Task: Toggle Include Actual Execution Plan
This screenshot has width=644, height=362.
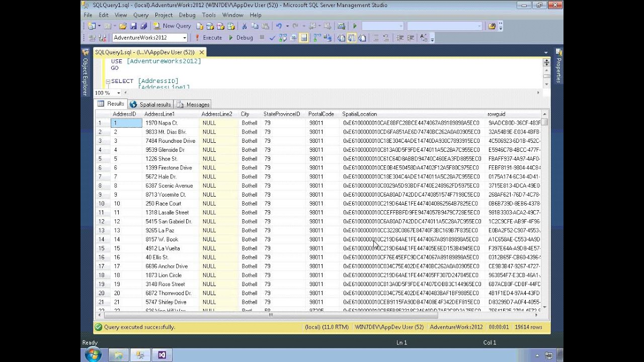Action: (317, 38)
